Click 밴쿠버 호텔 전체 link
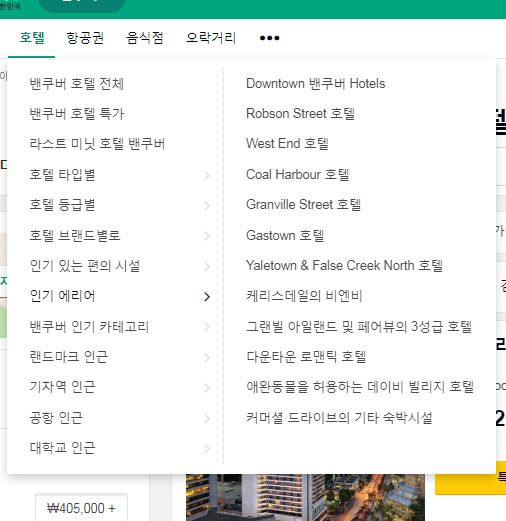The height and width of the screenshot is (521, 506). 76,83
